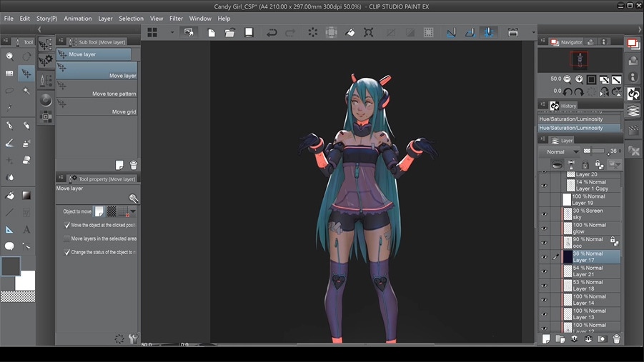Open the Filter menu

(x=176, y=19)
